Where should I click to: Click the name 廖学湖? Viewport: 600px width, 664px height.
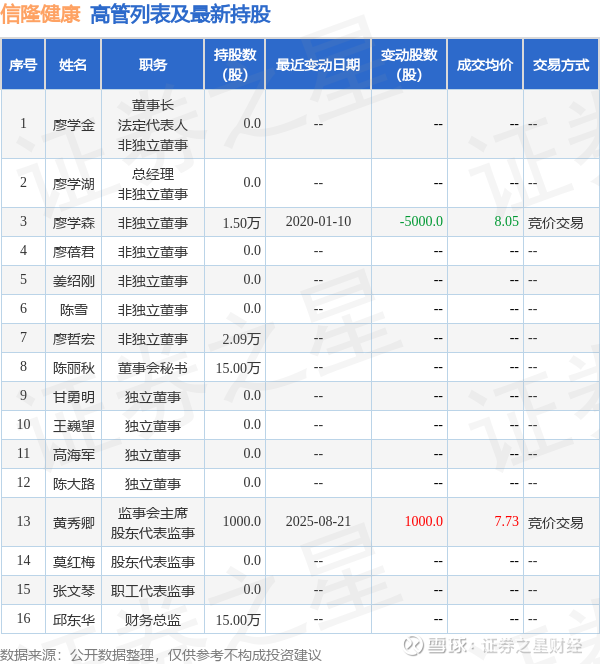point(73,184)
